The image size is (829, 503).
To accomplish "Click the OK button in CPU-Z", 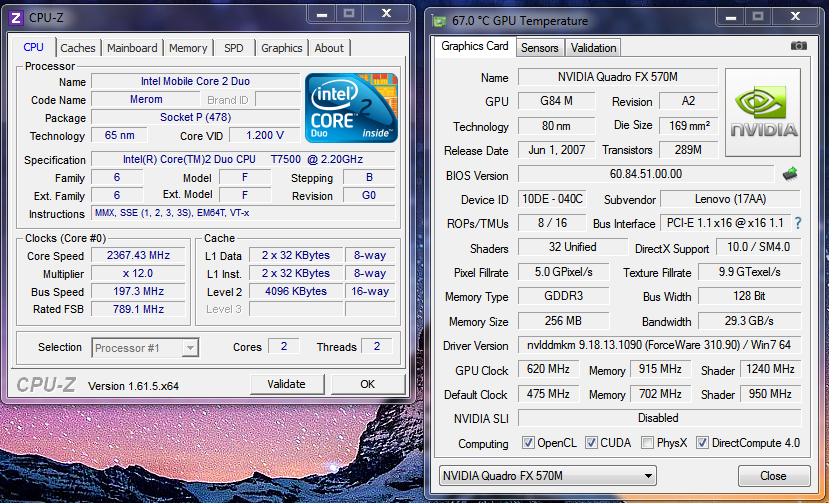I will pyautogui.click(x=367, y=384).
